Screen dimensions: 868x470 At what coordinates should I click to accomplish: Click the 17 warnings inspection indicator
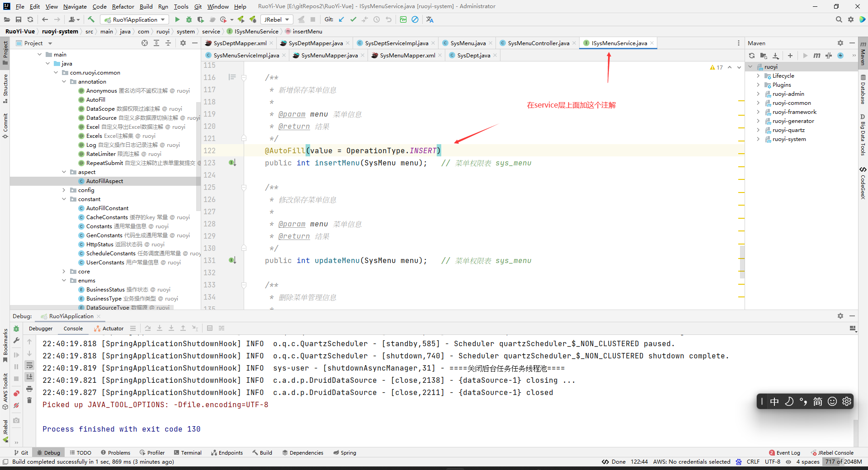[717, 67]
